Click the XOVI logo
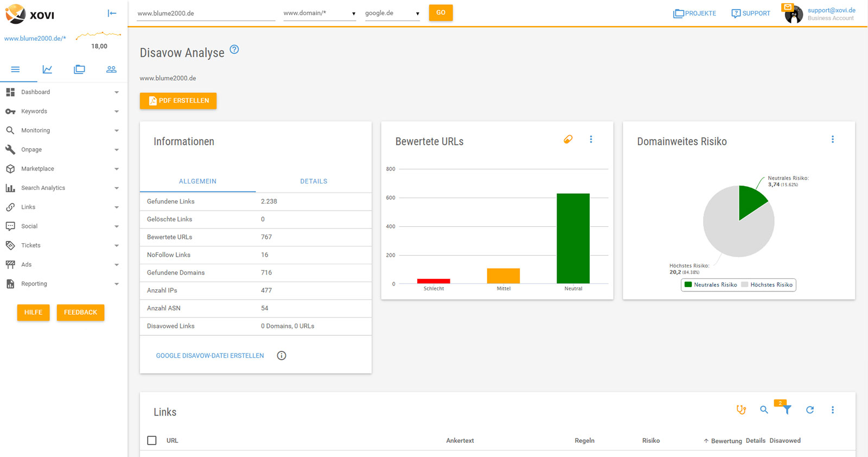868x457 pixels. [x=30, y=14]
